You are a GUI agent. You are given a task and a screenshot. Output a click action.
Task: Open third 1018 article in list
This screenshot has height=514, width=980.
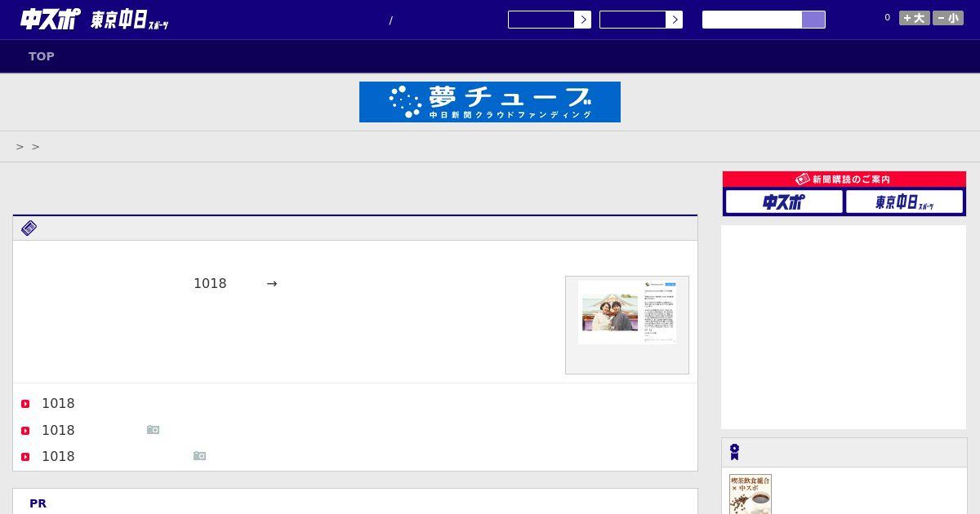tap(58, 456)
